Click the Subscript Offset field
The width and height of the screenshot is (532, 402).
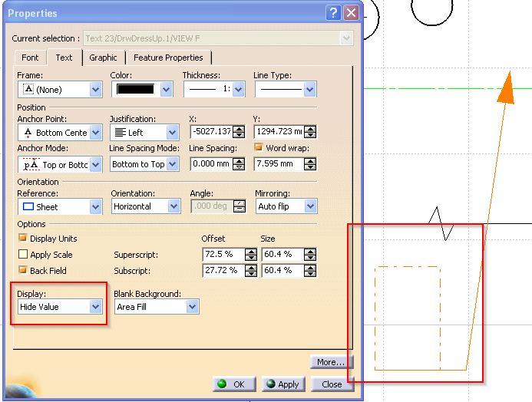224,271
